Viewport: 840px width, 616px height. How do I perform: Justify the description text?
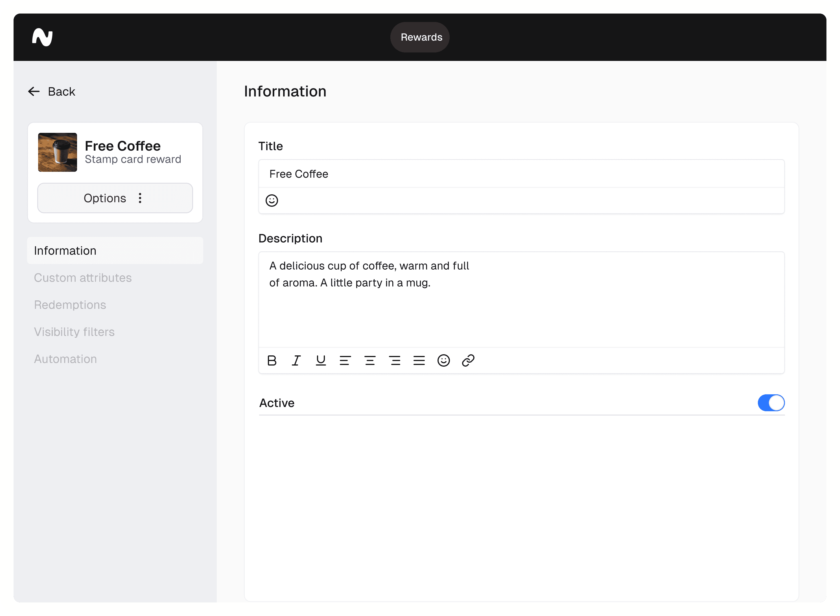pos(419,360)
